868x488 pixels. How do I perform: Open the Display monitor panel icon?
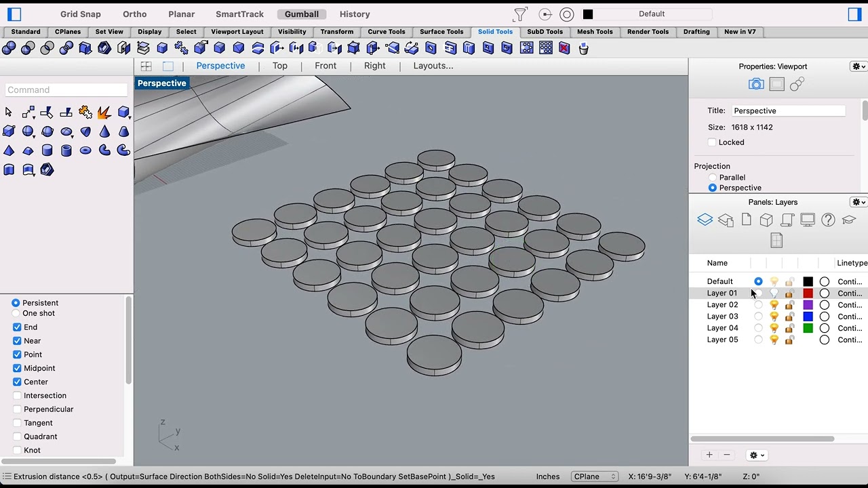(x=808, y=220)
